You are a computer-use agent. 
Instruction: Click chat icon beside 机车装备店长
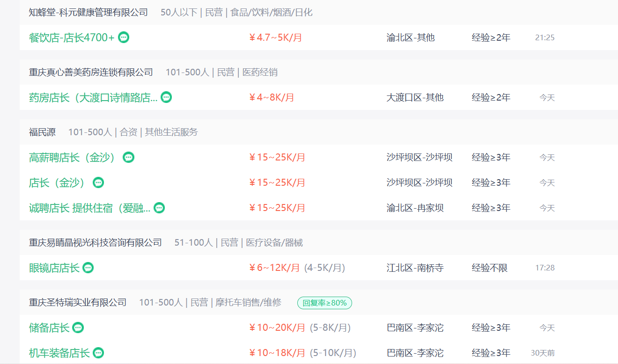98,353
